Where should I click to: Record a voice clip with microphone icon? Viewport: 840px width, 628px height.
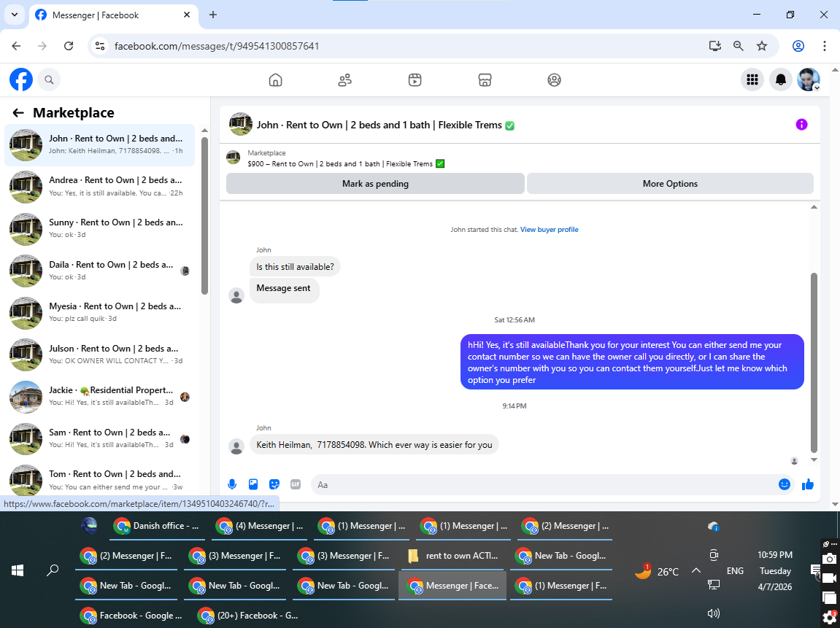tap(232, 484)
